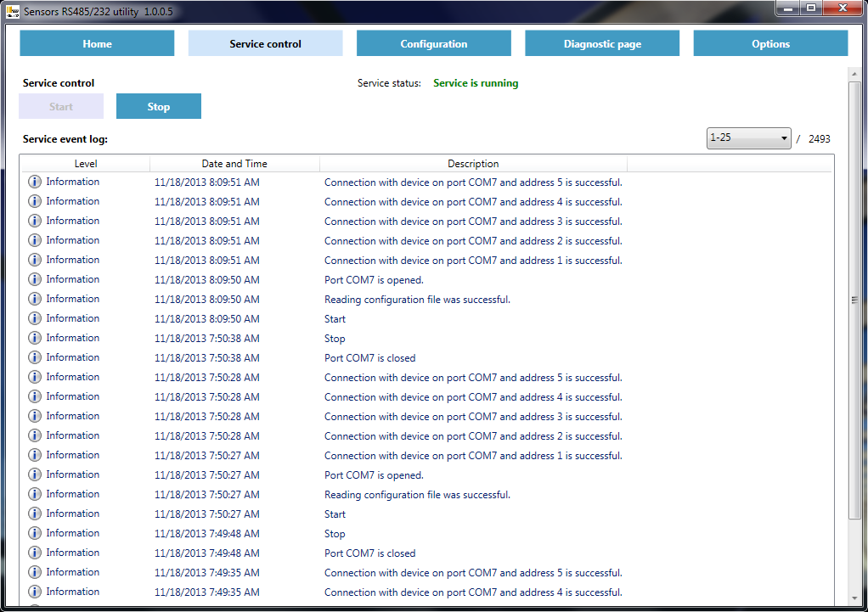868x612 pixels.
Task: Click the Description column header
Action: click(x=473, y=164)
